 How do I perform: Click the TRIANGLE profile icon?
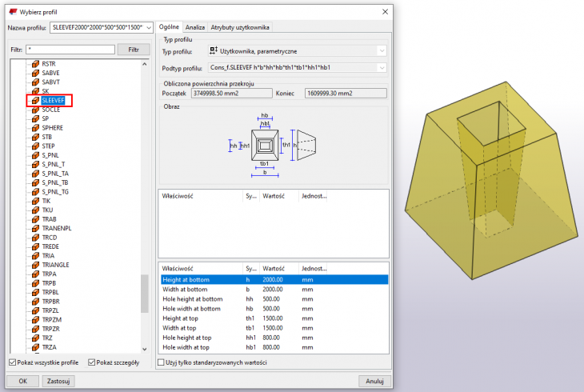[34, 264]
